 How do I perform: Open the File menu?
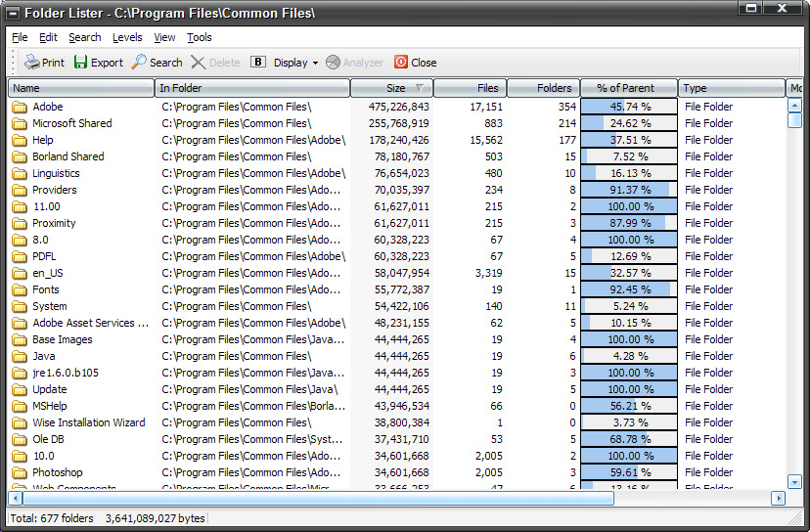tap(20, 37)
